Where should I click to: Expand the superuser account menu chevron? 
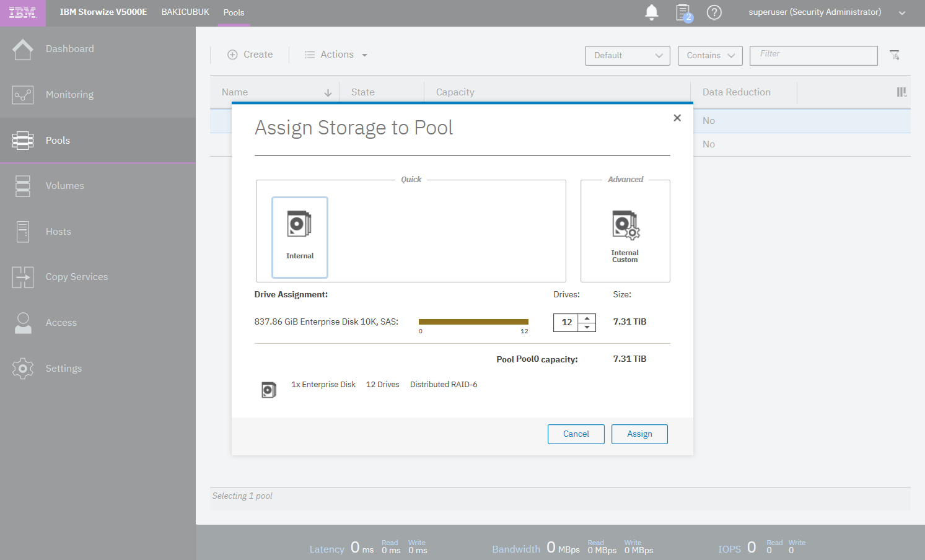pos(902,13)
